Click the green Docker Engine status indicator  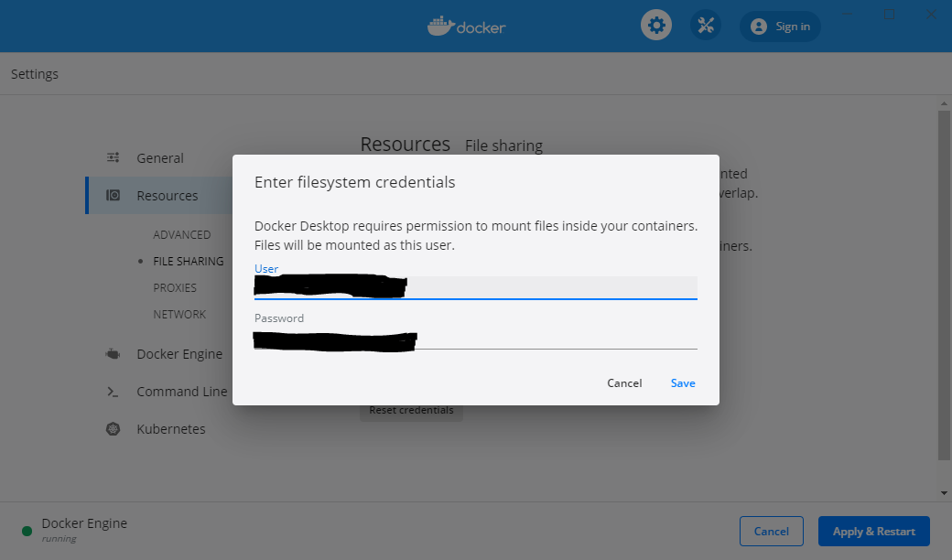(x=26, y=531)
